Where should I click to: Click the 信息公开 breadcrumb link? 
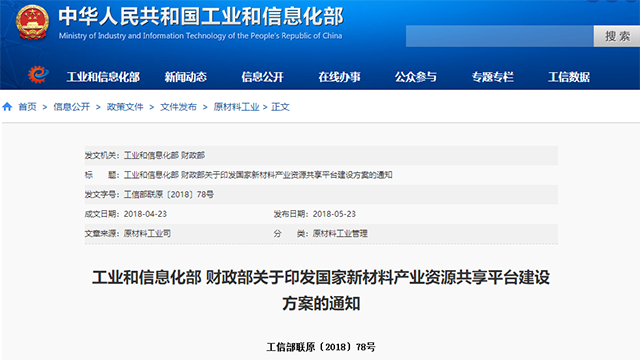pyautogui.click(x=72, y=107)
